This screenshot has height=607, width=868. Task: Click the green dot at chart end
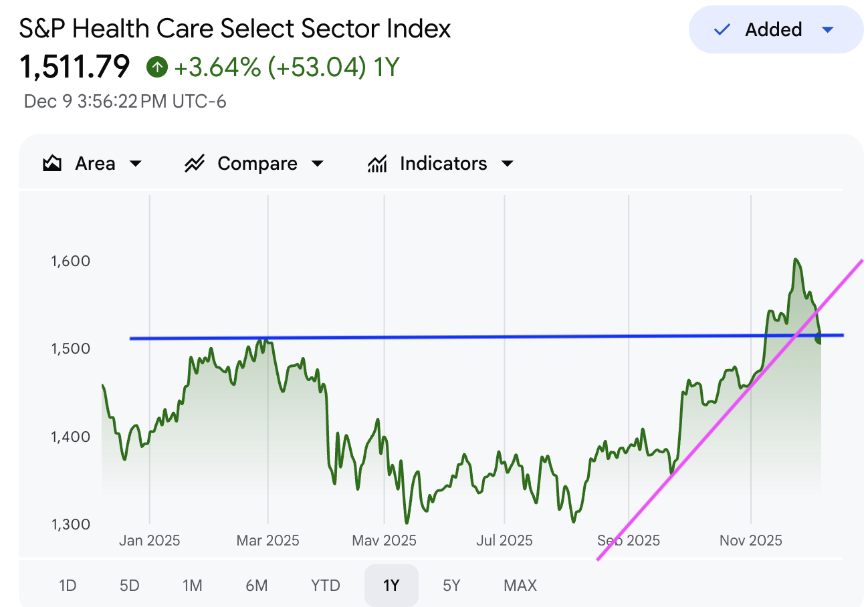pos(819,340)
